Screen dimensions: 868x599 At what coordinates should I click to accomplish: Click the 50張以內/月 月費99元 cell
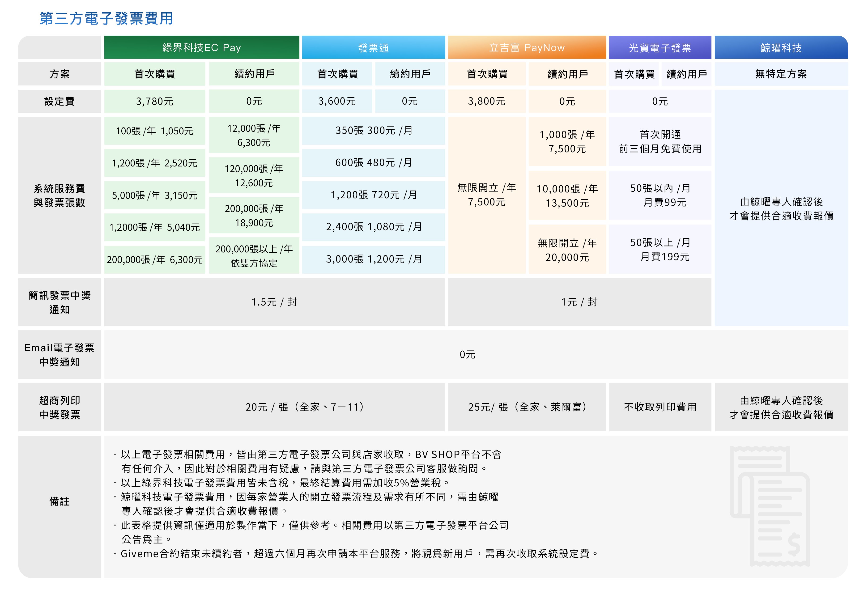(x=660, y=195)
